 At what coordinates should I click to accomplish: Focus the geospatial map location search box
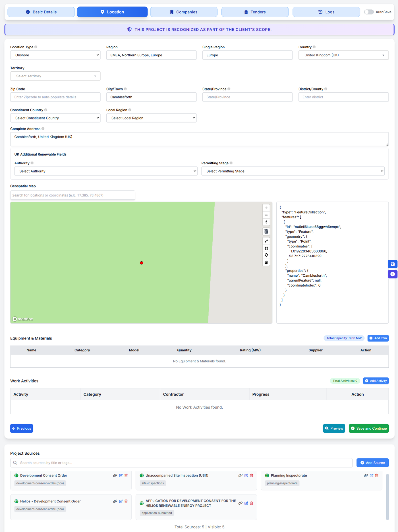point(72,195)
